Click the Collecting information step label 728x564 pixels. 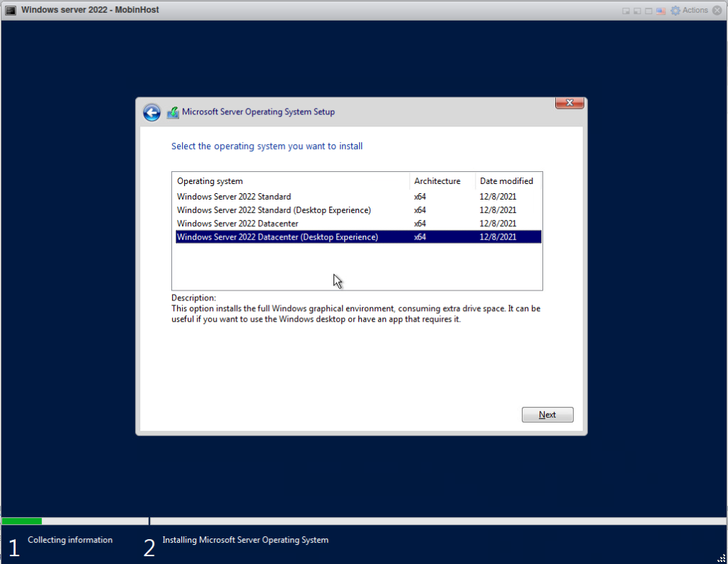click(70, 540)
